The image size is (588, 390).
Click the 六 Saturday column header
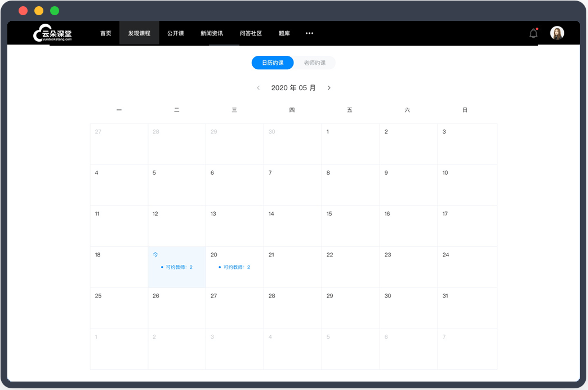407,110
